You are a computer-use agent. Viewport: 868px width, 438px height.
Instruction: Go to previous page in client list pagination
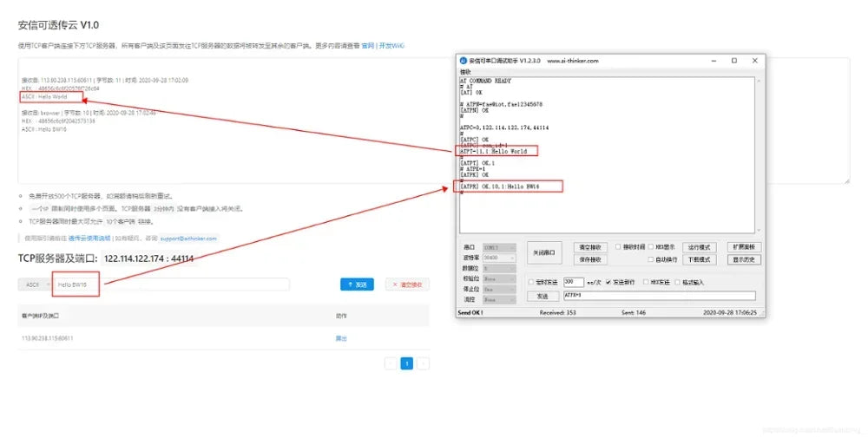(x=391, y=363)
